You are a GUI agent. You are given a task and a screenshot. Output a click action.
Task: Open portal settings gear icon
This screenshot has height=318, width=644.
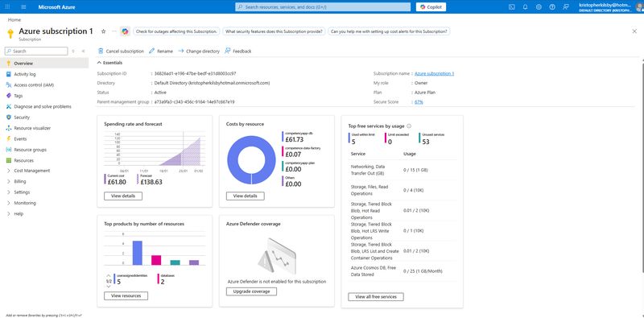(539, 7)
